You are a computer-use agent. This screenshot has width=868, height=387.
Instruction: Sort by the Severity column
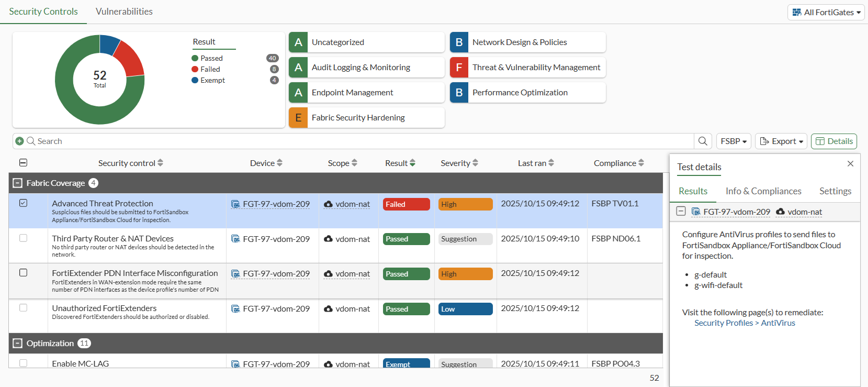coord(459,163)
